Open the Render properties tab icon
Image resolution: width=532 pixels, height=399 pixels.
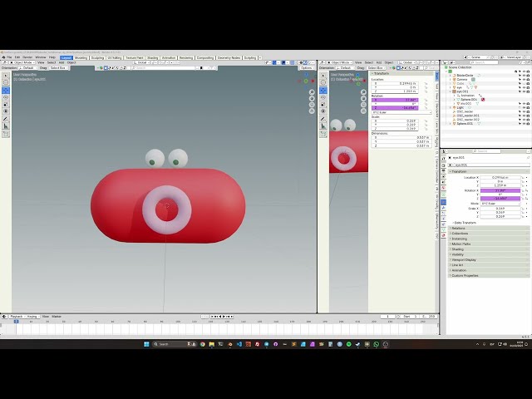pos(443,165)
